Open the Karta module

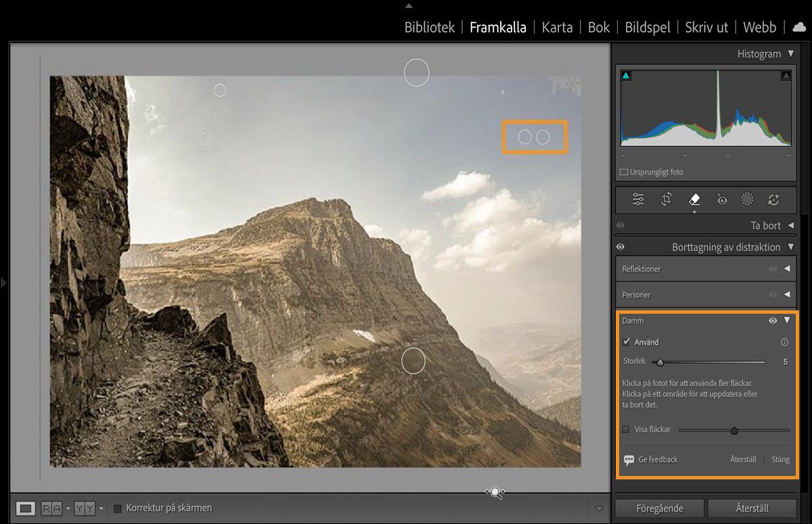point(556,27)
